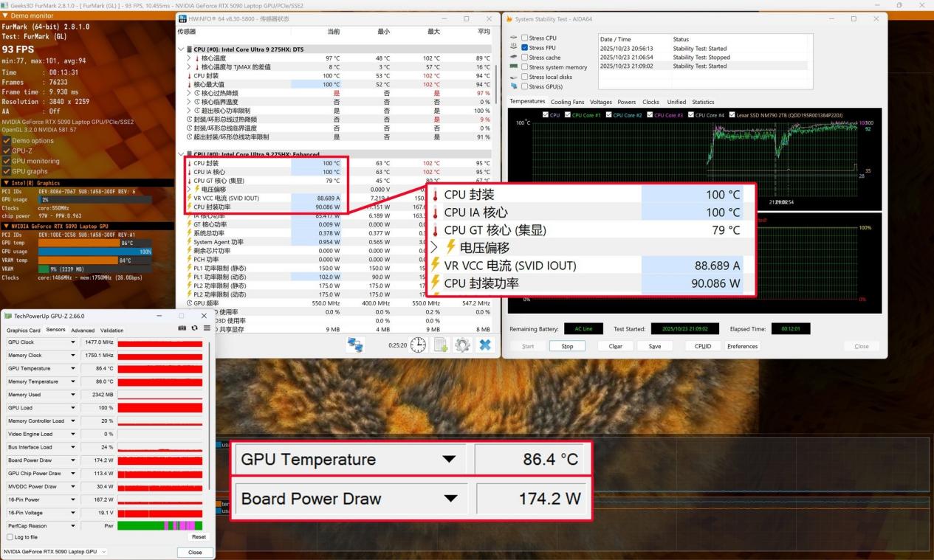Click the GPU-Z screenshot camera icon

[182, 328]
